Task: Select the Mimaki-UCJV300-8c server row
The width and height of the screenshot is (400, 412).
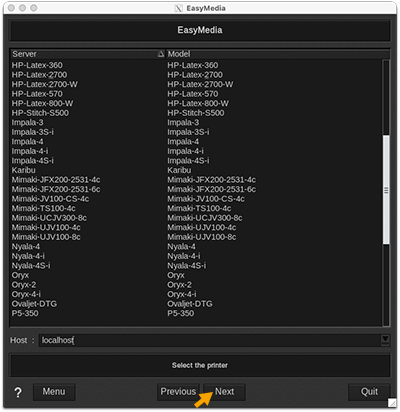Action: click(x=49, y=218)
